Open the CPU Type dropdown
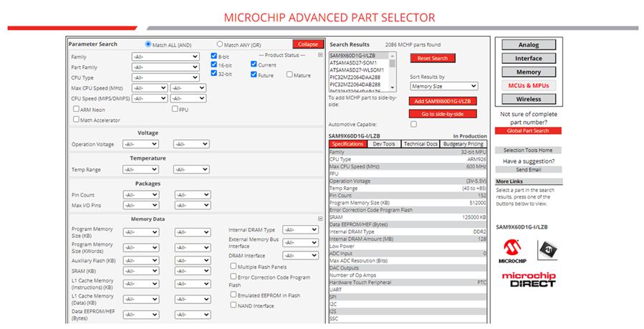644x329 pixels. 164,77
